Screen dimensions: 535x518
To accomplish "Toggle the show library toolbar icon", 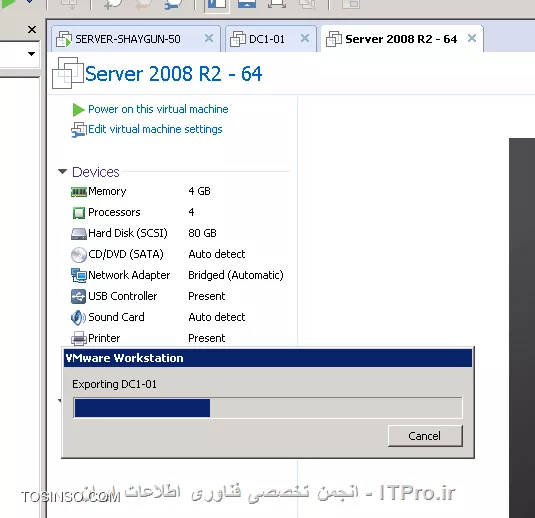I will click(217, 4).
